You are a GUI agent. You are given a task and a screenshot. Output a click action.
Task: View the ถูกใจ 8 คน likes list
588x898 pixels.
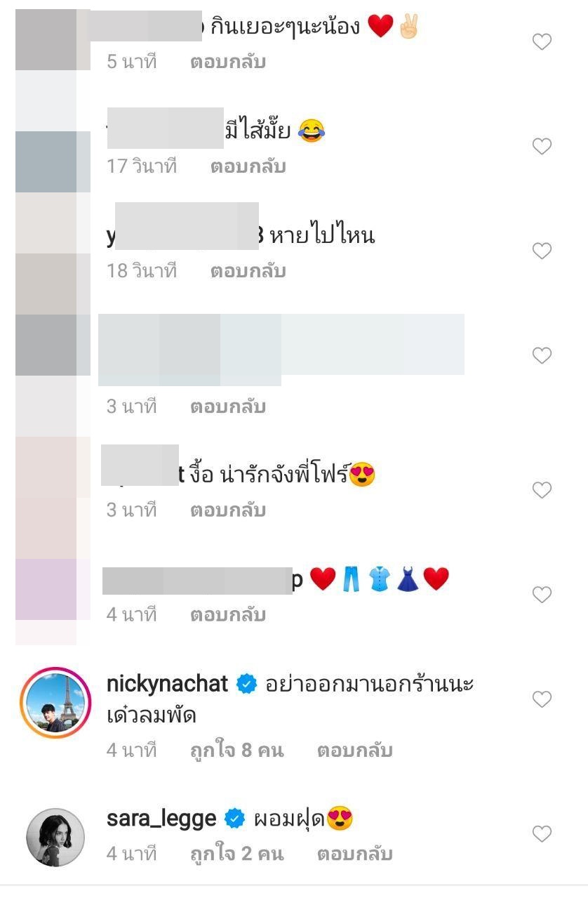coord(237,750)
